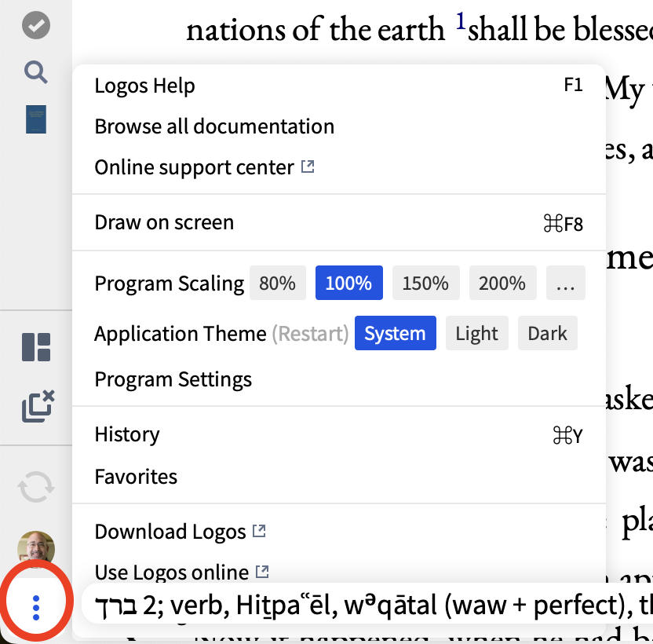Click the sync arrows icon

36,486
